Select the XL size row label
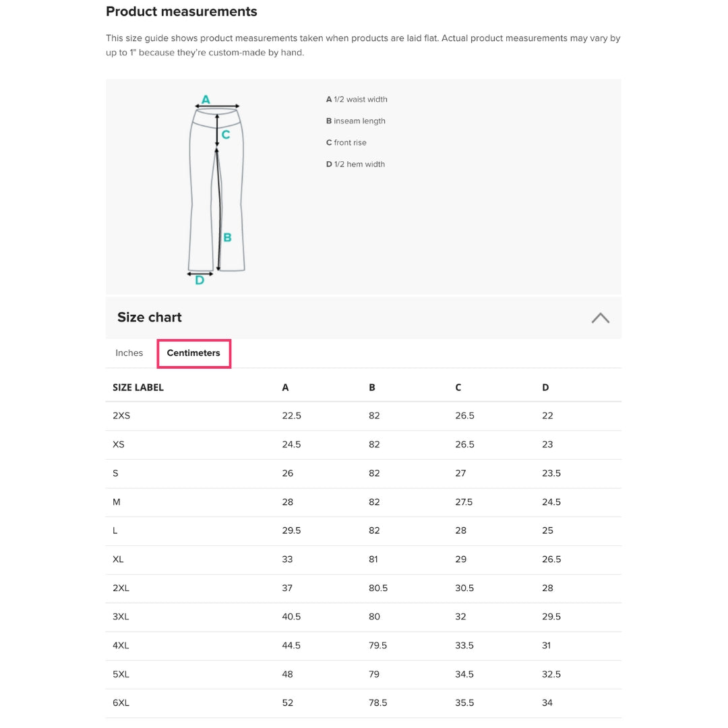Viewport: 728px width, 728px height. (x=118, y=559)
